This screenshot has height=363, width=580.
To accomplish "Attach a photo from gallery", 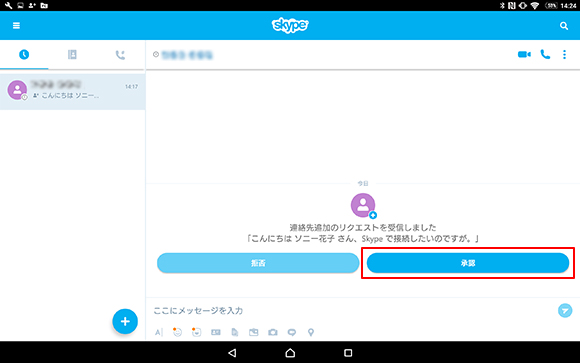I will click(254, 332).
